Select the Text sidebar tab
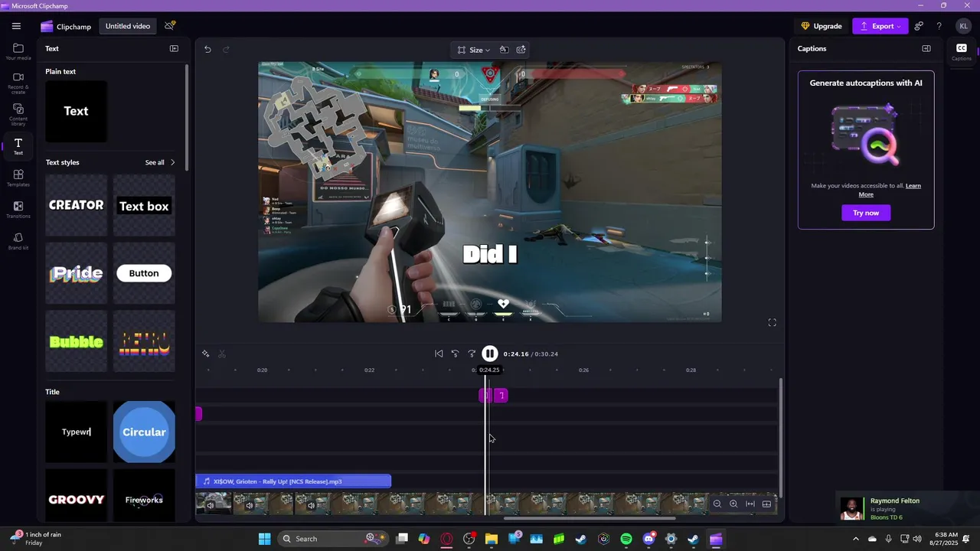This screenshot has height=551, width=980. pyautogui.click(x=18, y=146)
